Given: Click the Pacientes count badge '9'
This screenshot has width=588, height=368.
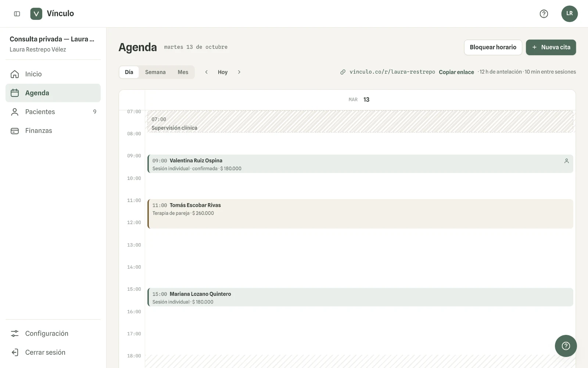Looking at the screenshot, I should pyautogui.click(x=95, y=112).
